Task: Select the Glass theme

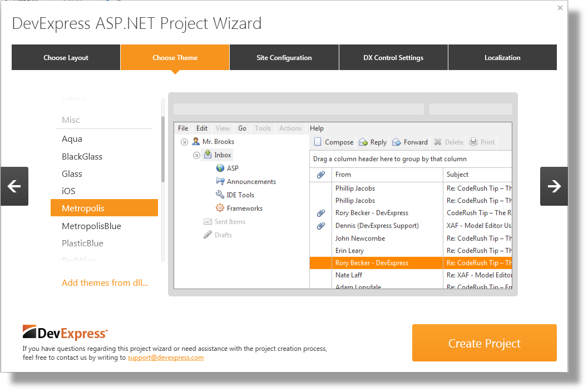Action: point(104,173)
